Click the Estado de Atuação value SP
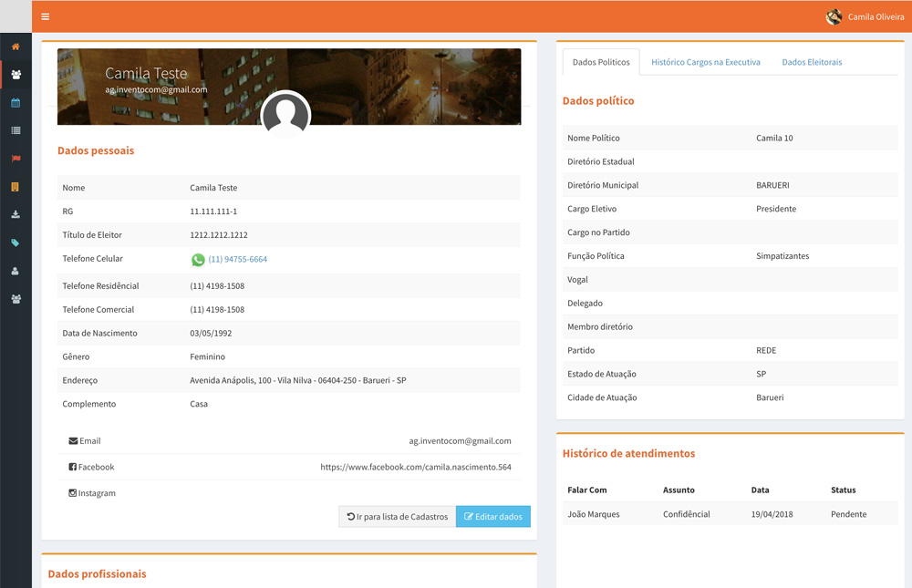 pos(761,374)
